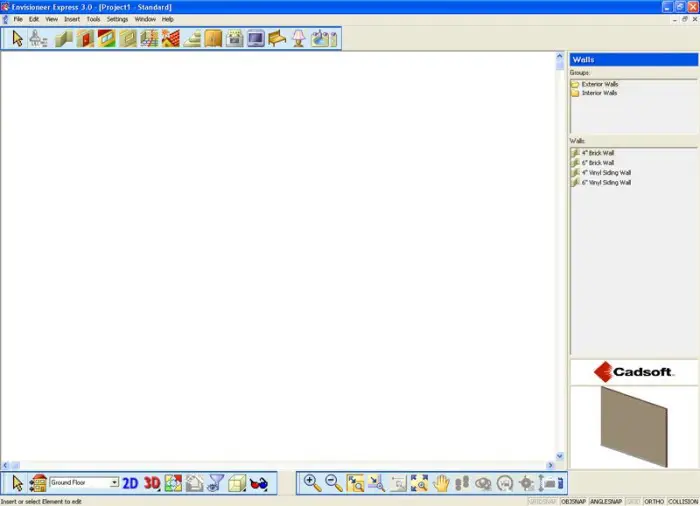Select 6" Vinyl Siding Wall item
The width and height of the screenshot is (700, 506).
coord(606,183)
